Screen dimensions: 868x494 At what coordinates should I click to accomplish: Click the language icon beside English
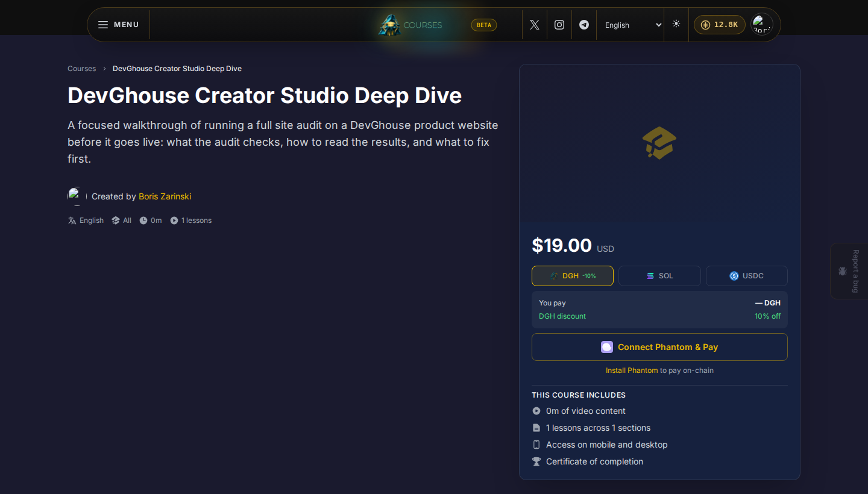(x=72, y=220)
